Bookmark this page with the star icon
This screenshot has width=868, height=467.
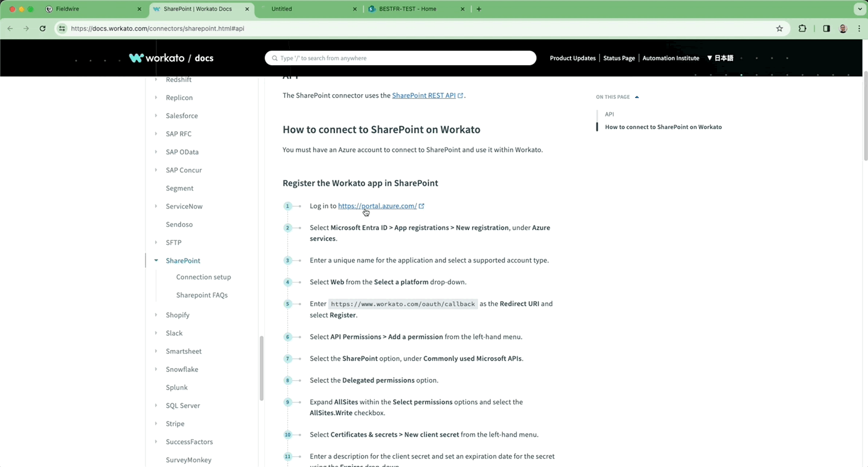pos(779,28)
